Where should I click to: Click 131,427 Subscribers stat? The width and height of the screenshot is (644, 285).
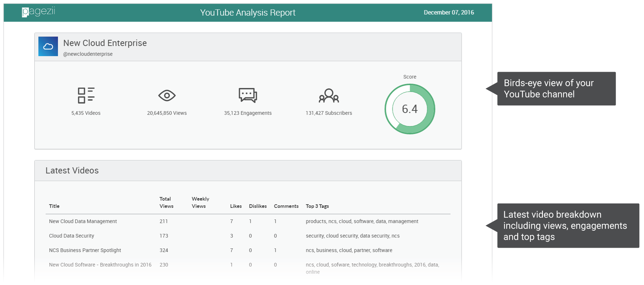(x=329, y=113)
